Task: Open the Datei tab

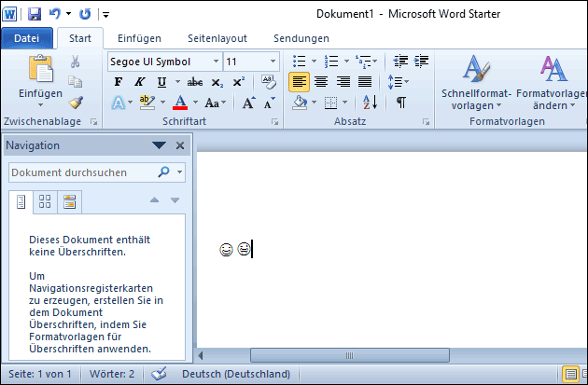Action: (x=27, y=38)
